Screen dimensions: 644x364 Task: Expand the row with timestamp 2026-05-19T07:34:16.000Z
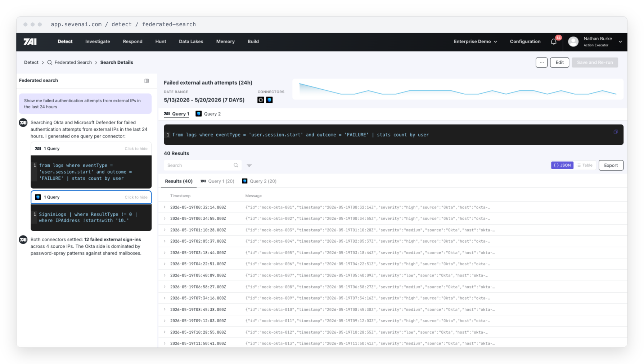tap(165, 298)
